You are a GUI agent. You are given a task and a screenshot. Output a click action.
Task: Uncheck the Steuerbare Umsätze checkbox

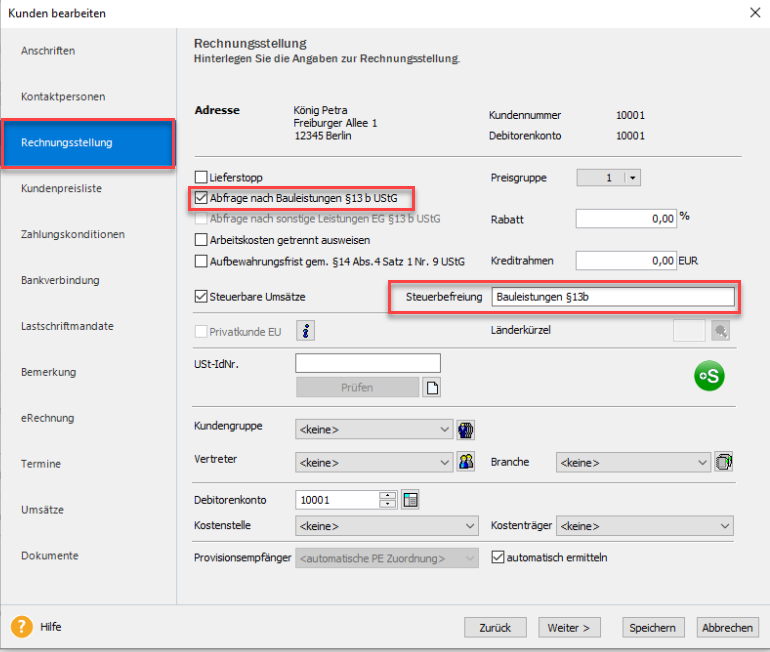pyautogui.click(x=201, y=296)
